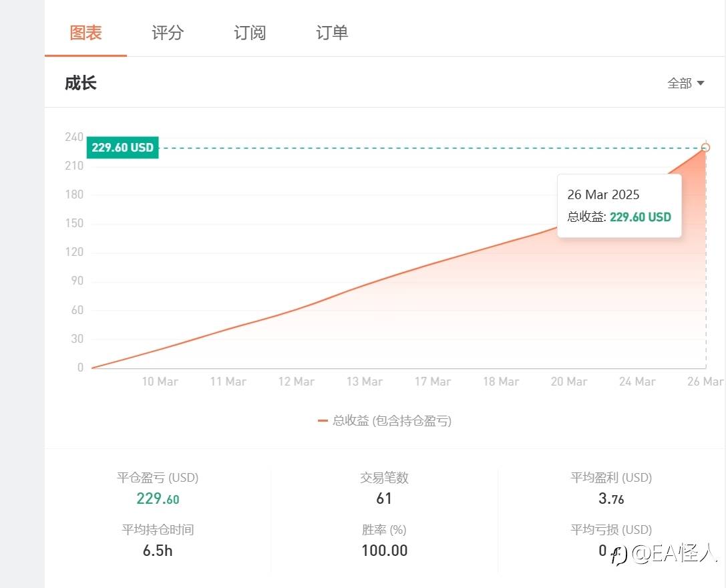Click the 平均持仓时间 6.5h value
The width and height of the screenshot is (726, 588).
pyautogui.click(x=158, y=551)
